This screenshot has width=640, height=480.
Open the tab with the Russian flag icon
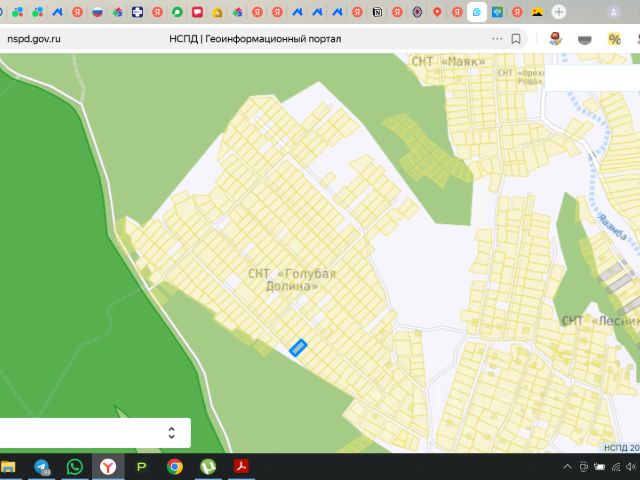coord(97,12)
